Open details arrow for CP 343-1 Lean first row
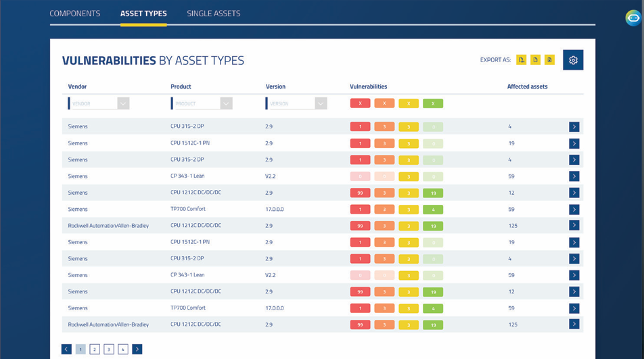Image resolution: width=644 pixels, height=359 pixels. (574, 176)
